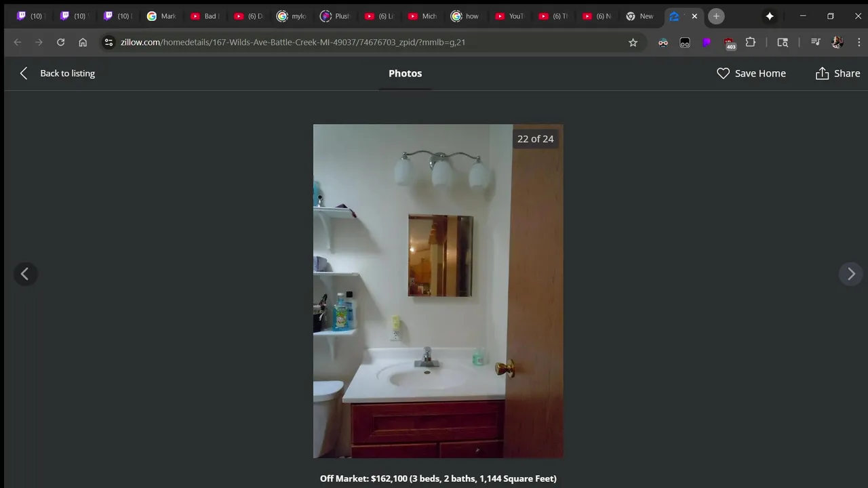Click the Save Home heart icon
The height and width of the screenshot is (488, 868).
coord(724,73)
